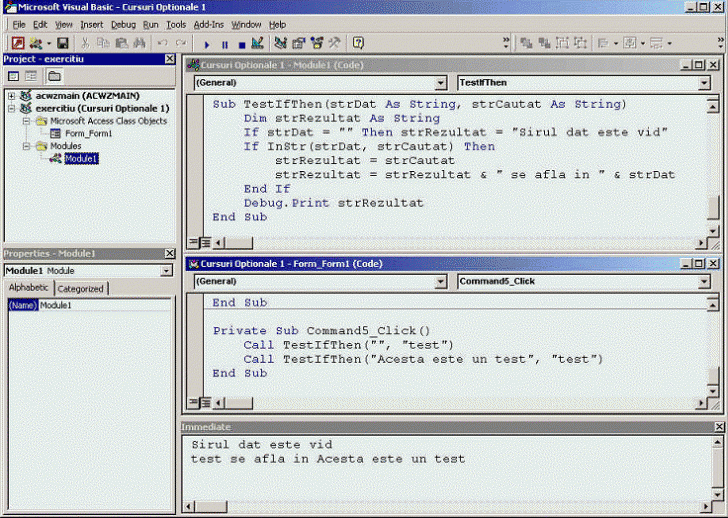
Task: Toggle Full Module View in Form_Form1 window
Action: tap(205, 403)
